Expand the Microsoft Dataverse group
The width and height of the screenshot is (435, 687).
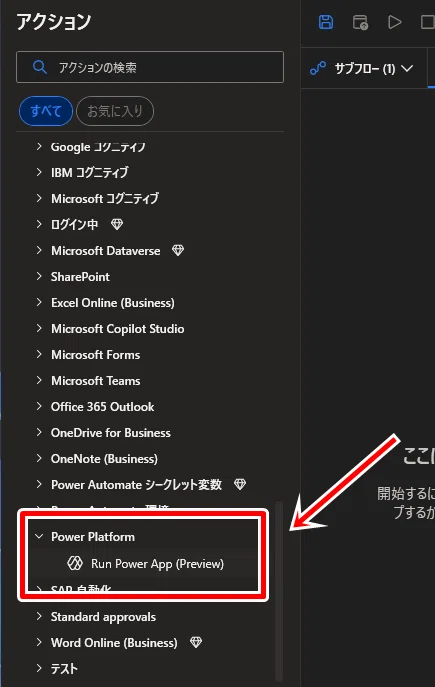pos(39,250)
